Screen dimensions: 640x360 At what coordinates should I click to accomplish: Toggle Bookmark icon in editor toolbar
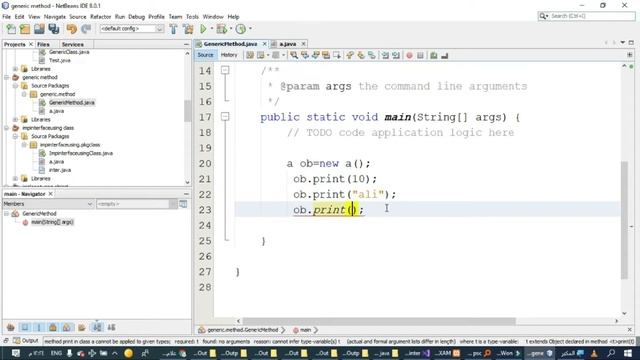point(371,55)
